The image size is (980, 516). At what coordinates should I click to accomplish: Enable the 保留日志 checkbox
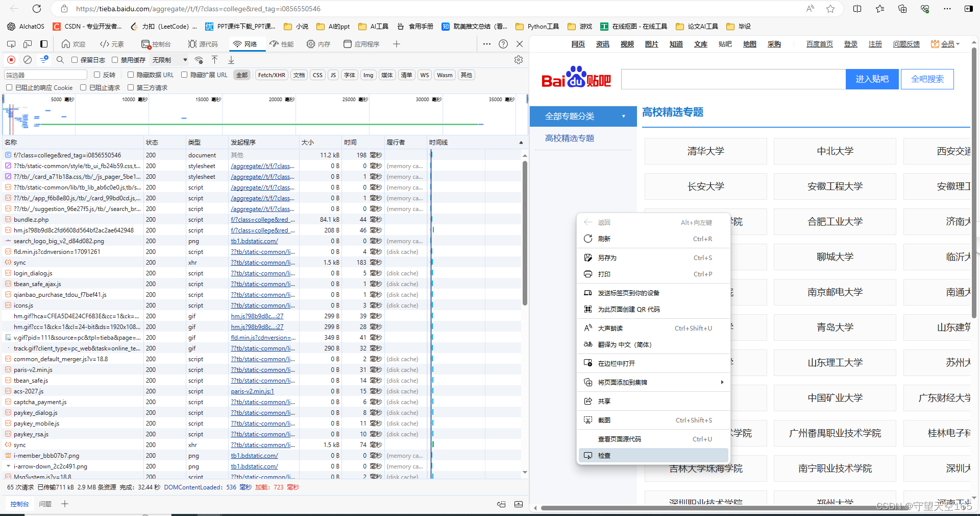point(75,60)
